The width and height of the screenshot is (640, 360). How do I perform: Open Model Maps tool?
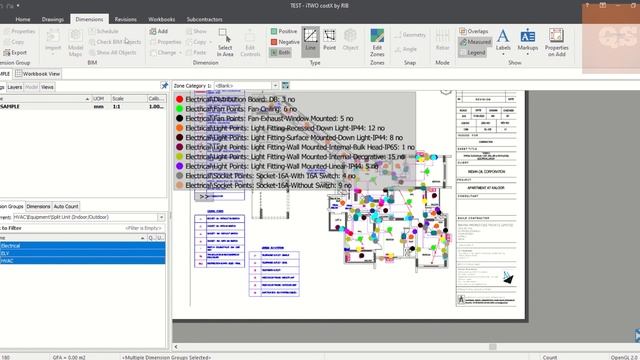76,42
